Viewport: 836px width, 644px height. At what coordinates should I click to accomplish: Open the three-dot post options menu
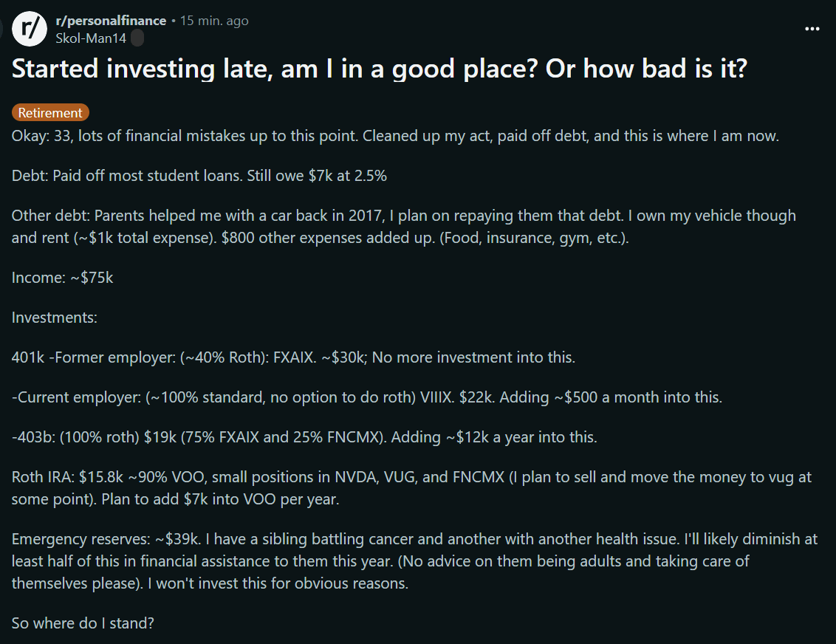[812, 29]
